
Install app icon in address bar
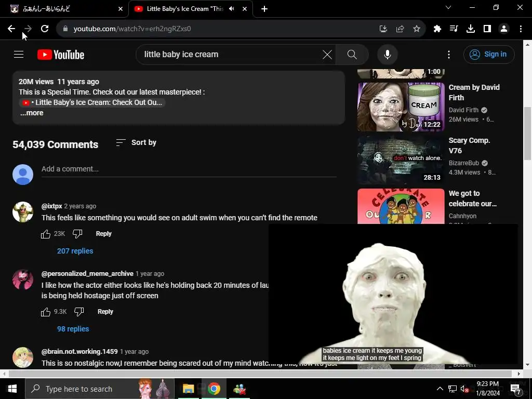pos(383,29)
